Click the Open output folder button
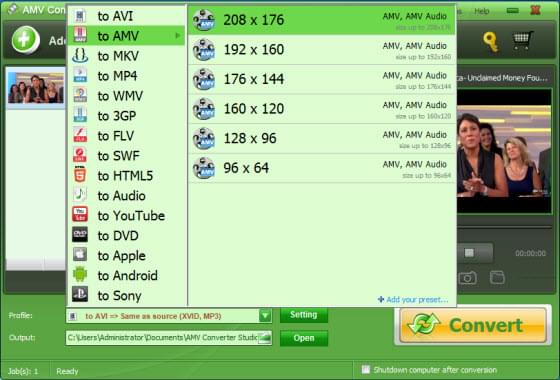Image resolution: width=560 pixels, height=380 pixels. click(304, 338)
